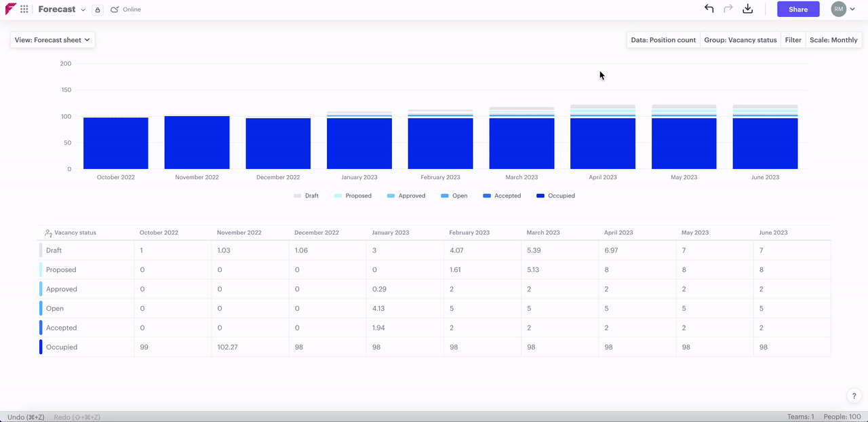Screen dimensions: 868x422
Task: Click the undo arrow icon
Action: click(709, 9)
